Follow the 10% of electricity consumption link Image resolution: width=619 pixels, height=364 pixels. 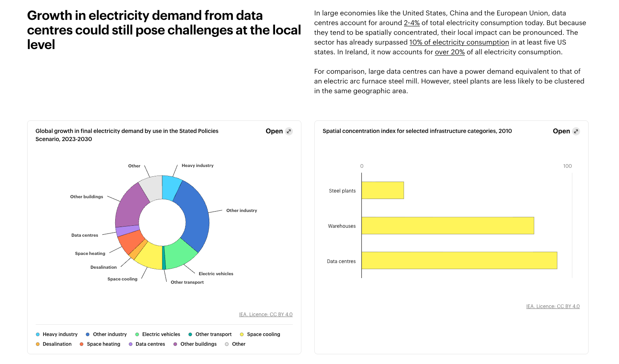coord(459,43)
